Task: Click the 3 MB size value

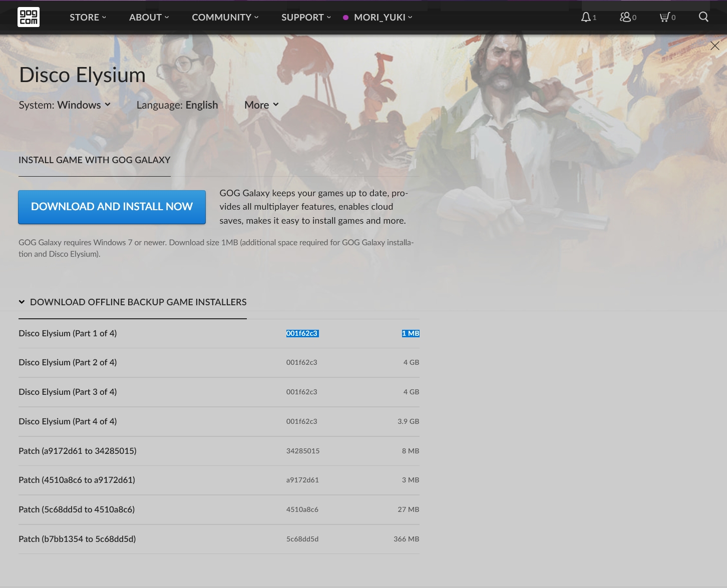Action: tap(411, 480)
